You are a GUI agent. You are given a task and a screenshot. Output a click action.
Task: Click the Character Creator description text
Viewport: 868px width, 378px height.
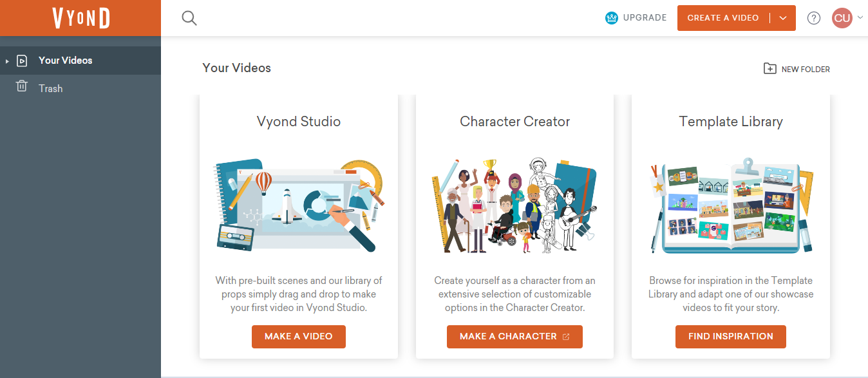(x=514, y=294)
